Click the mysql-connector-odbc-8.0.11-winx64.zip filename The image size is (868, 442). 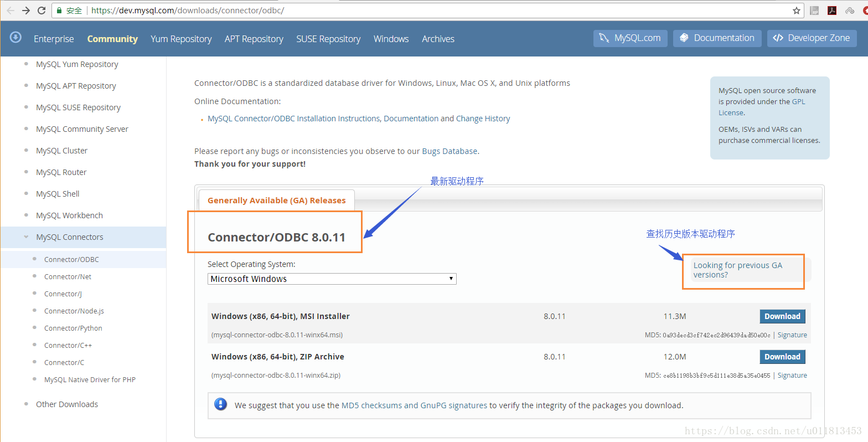click(276, 376)
